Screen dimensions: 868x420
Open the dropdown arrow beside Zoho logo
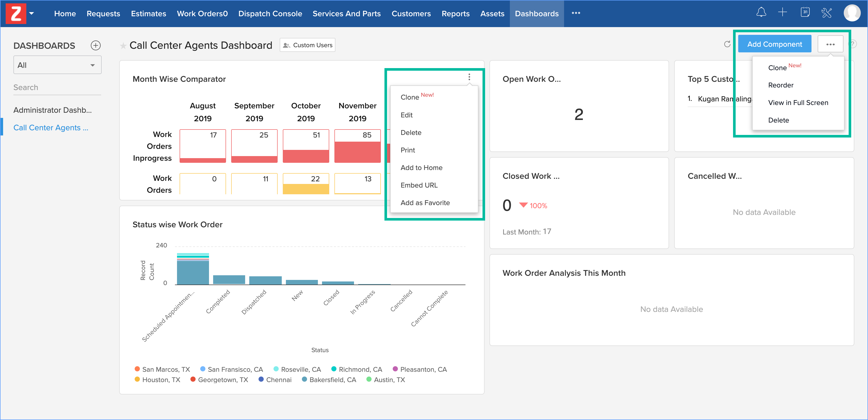[x=32, y=13]
